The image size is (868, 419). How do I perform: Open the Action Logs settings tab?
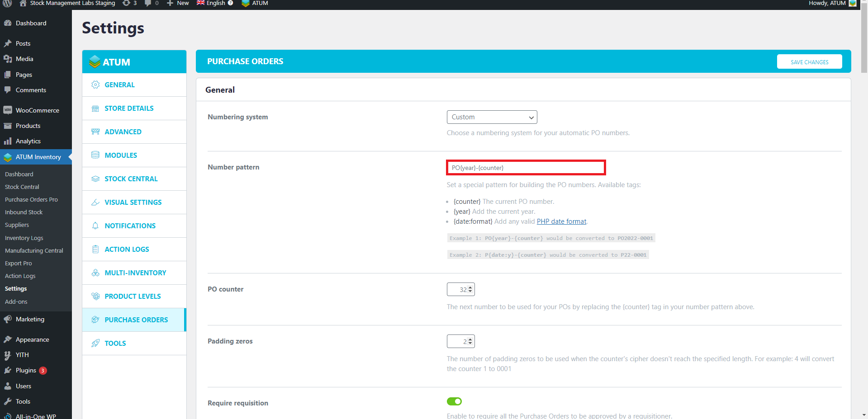pyautogui.click(x=134, y=250)
